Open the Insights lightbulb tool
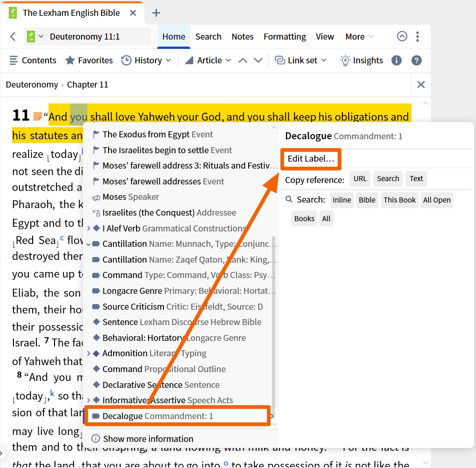Viewport: 476px width, 468px height. 361,61
